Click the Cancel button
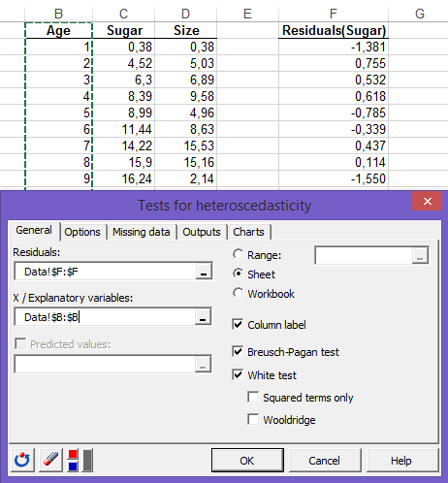The image size is (448, 483). [x=325, y=461]
